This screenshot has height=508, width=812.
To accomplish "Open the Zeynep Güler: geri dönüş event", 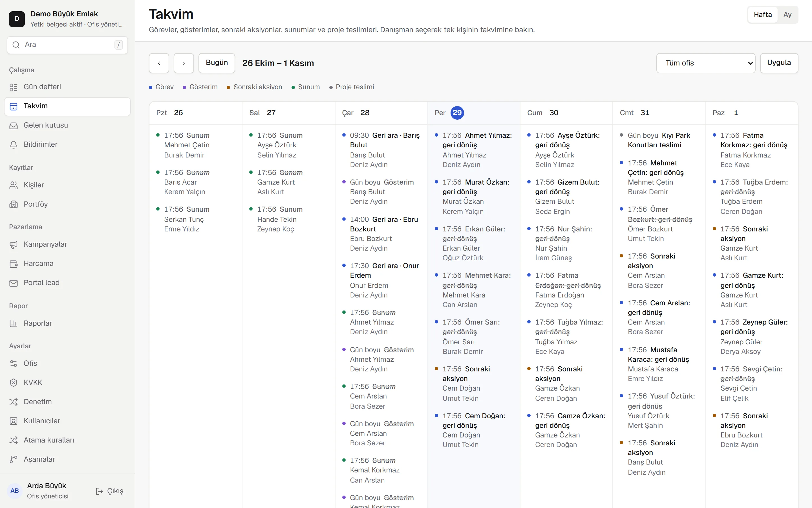I will pos(752,337).
